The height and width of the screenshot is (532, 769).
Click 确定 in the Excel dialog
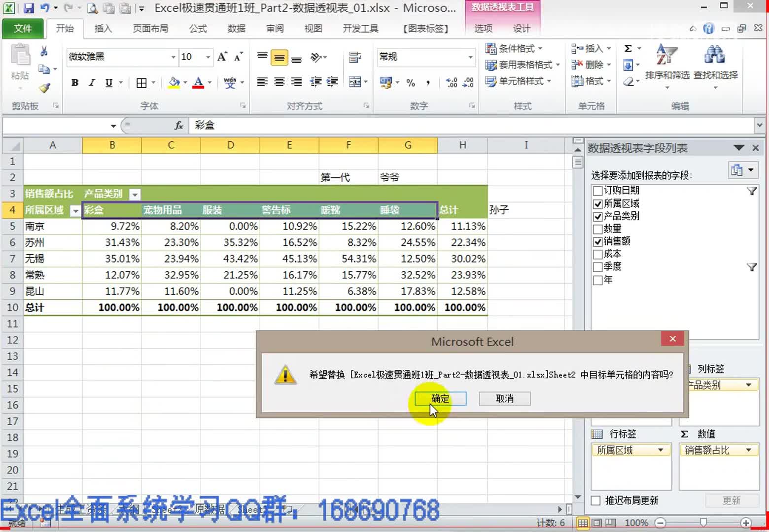pos(440,399)
